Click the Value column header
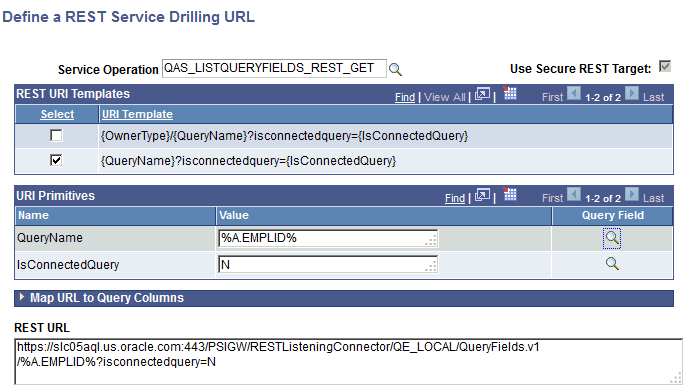Image resolution: width=686 pixels, height=391 pixels. [x=384, y=215]
